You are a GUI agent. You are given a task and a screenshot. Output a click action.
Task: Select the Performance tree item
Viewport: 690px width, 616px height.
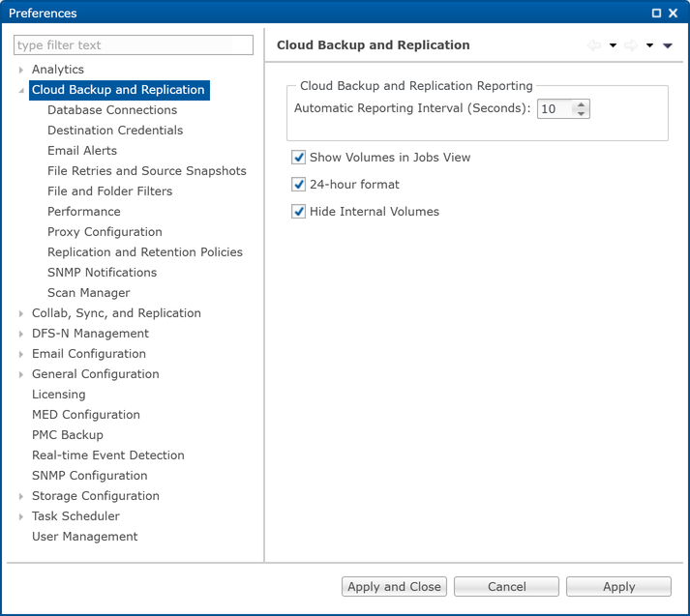pyautogui.click(x=84, y=212)
